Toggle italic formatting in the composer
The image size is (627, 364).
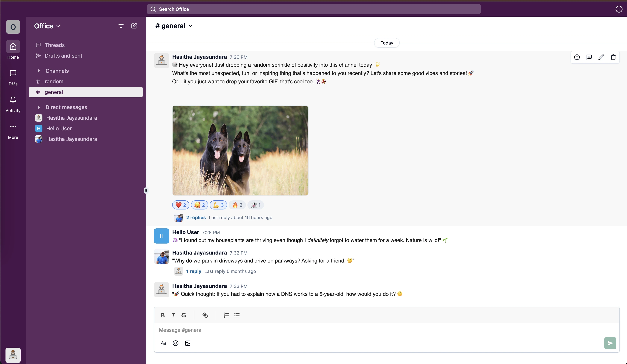click(173, 315)
